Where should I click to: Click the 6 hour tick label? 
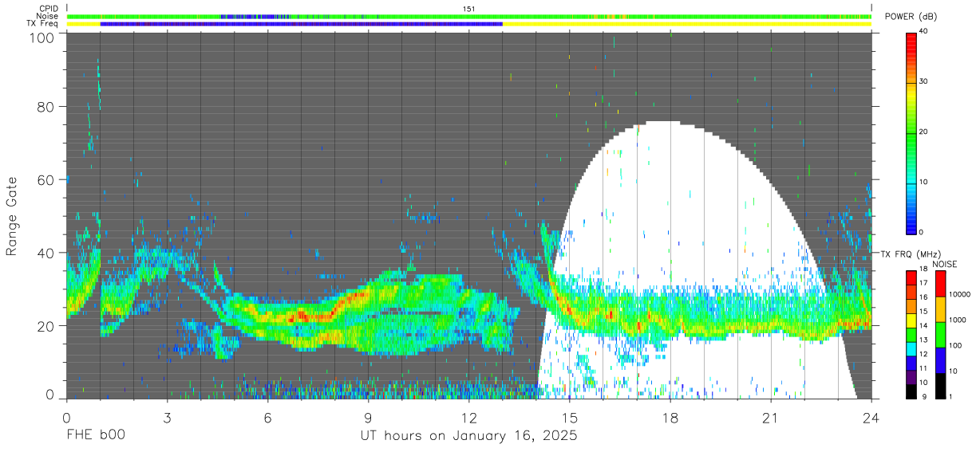(x=267, y=418)
